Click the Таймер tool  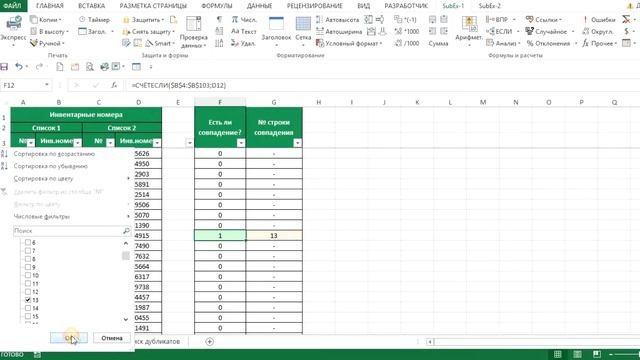(x=94, y=20)
